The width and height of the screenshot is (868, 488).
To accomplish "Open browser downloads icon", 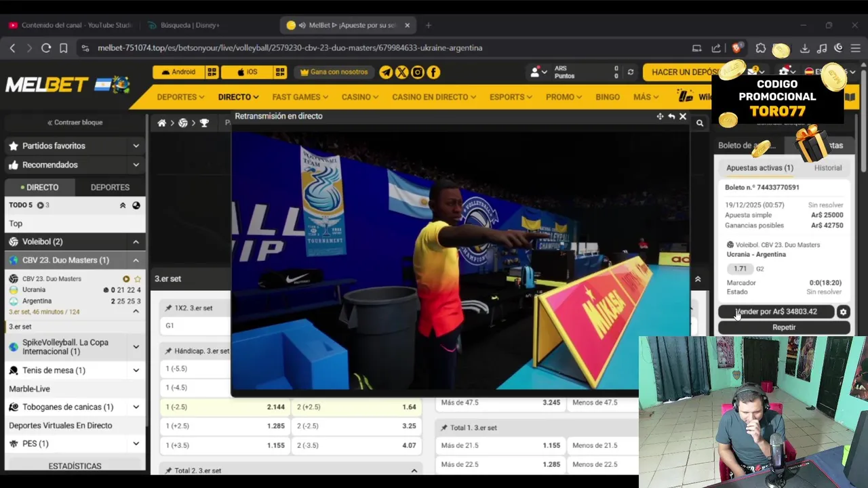I will (805, 48).
